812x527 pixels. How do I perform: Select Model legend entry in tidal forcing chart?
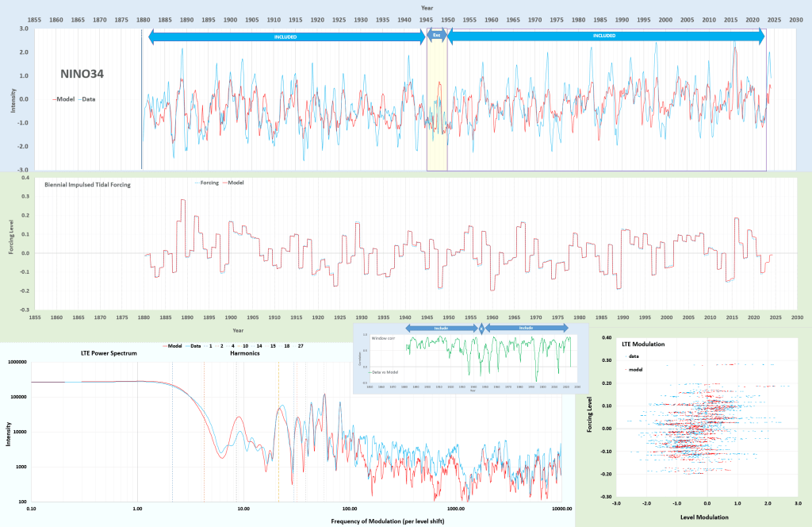tap(236, 183)
